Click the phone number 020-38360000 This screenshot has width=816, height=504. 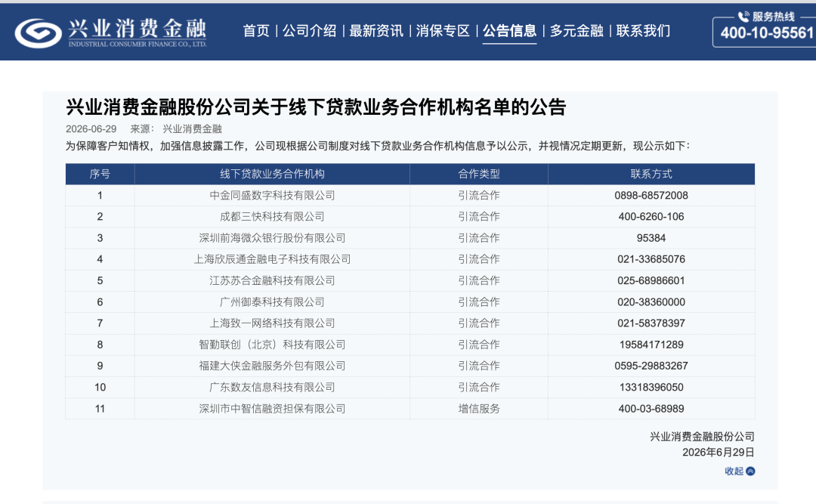[x=651, y=302]
